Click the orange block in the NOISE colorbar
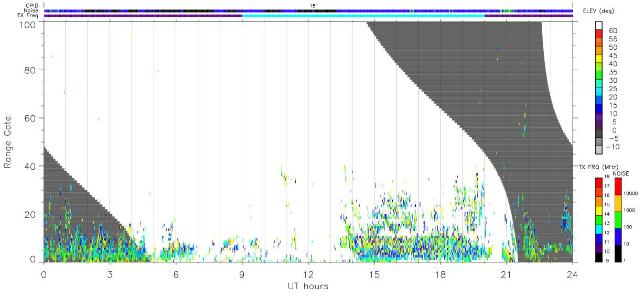This screenshot has height=297, width=644. point(618,203)
